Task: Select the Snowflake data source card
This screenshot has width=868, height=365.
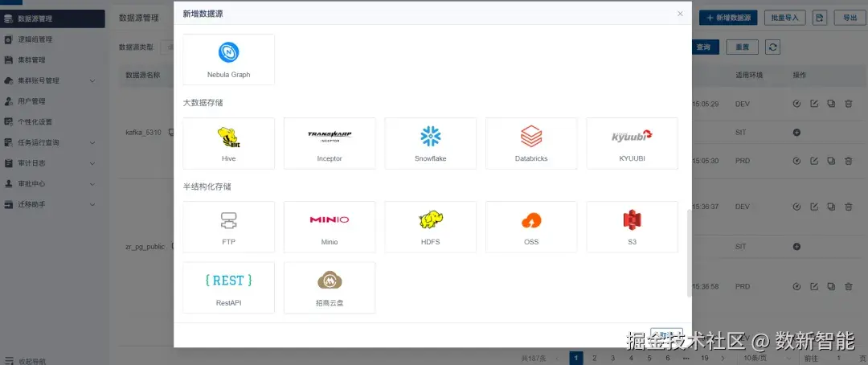Action: pos(430,143)
